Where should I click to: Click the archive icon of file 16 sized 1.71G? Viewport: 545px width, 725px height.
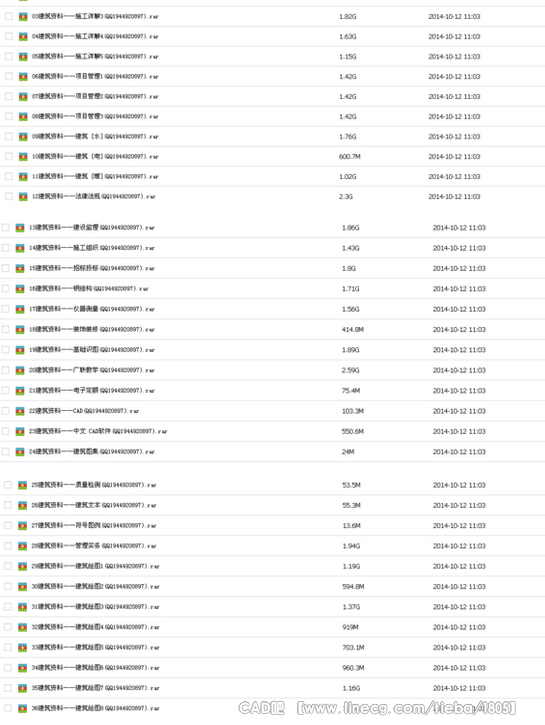click(x=20, y=289)
